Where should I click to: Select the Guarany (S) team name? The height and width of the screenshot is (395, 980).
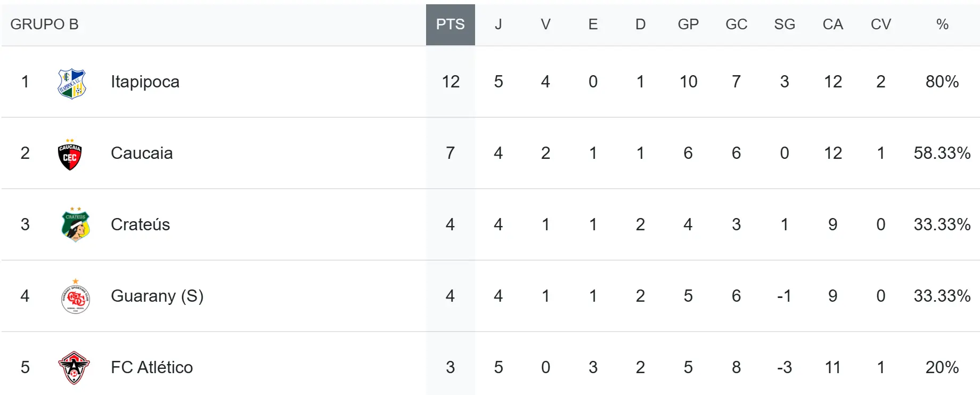pyautogui.click(x=157, y=296)
